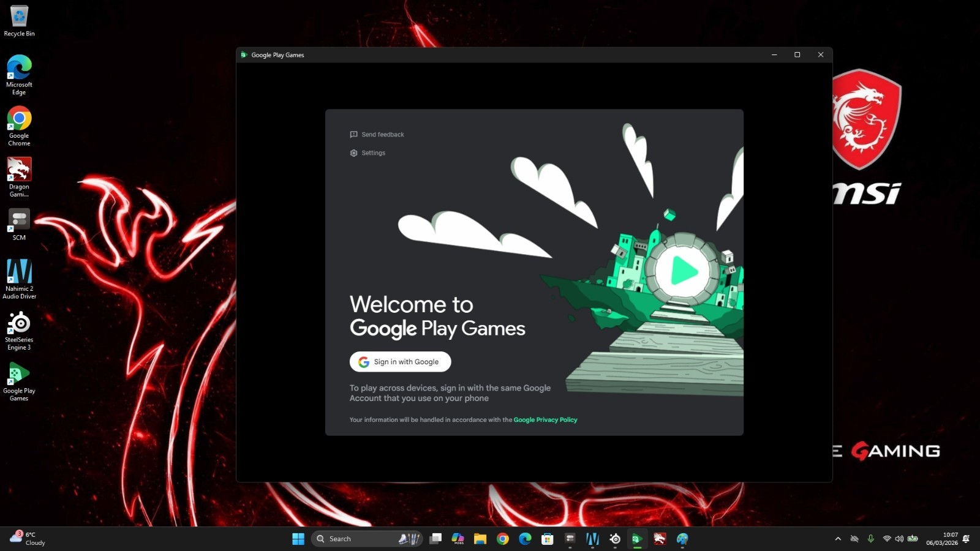Open the Google Privacy Policy link
Viewport: 980px width, 551px height.
(x=545, y=419)
